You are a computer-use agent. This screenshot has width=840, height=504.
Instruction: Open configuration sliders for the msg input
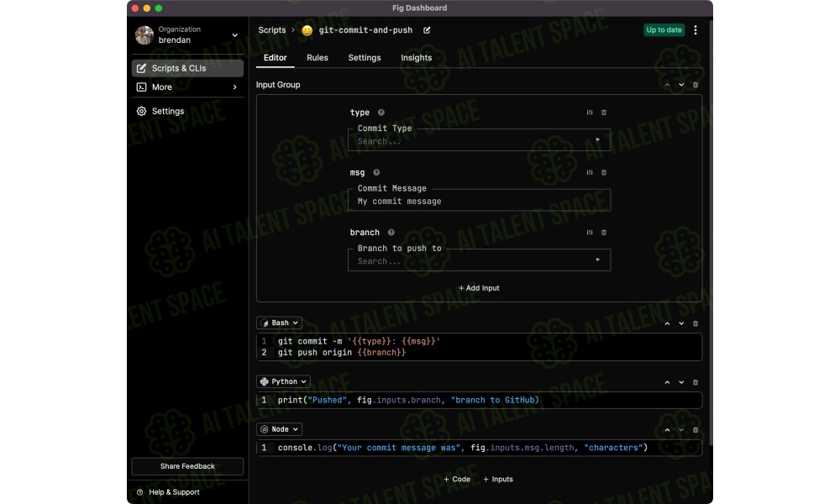[x=590, y=172]
